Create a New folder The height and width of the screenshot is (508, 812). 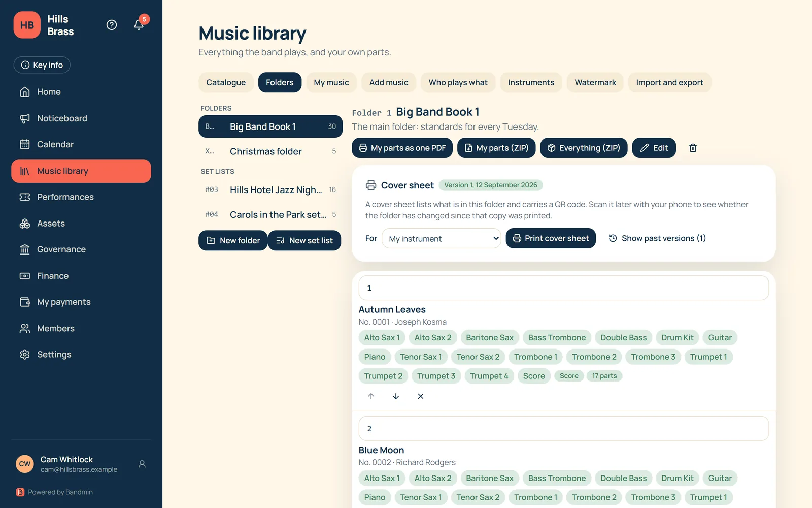pos(233,240)
